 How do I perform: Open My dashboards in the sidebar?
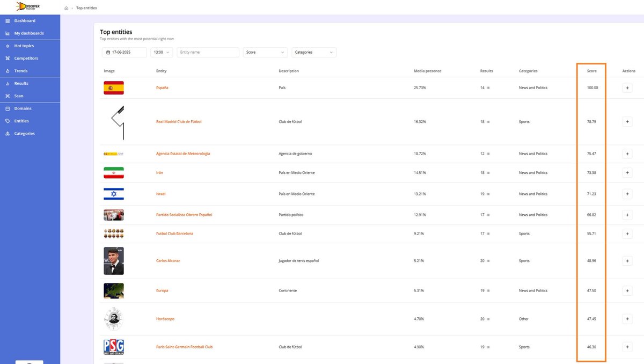pyautogui.click(x=30, y=33)
